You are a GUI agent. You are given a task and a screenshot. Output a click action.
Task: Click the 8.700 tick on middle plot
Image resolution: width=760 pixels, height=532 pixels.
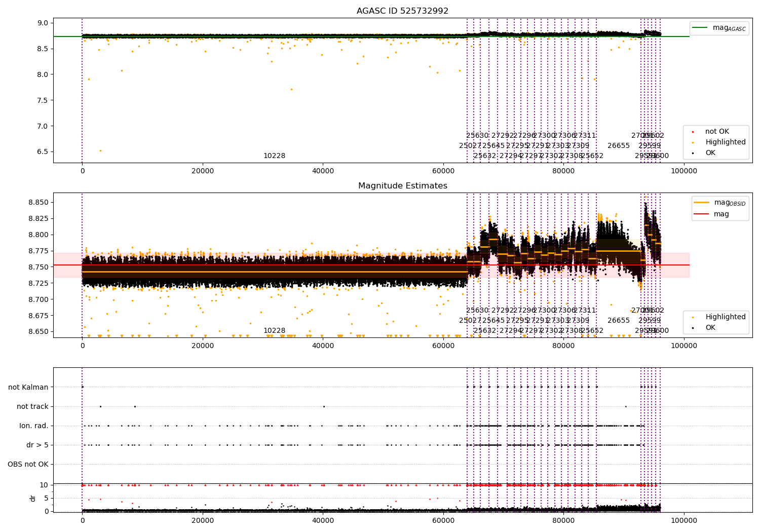tap(39, 299)
